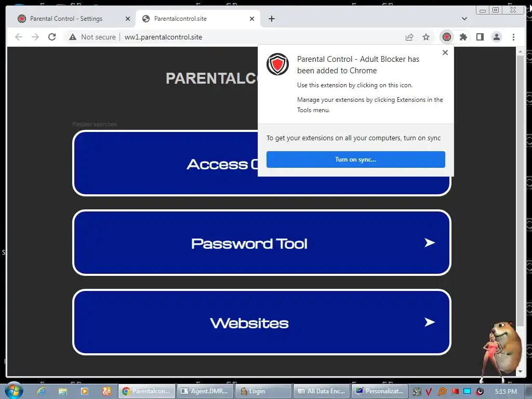
Task: Click the arrow on Websites card
Action: tap(430, 322)
